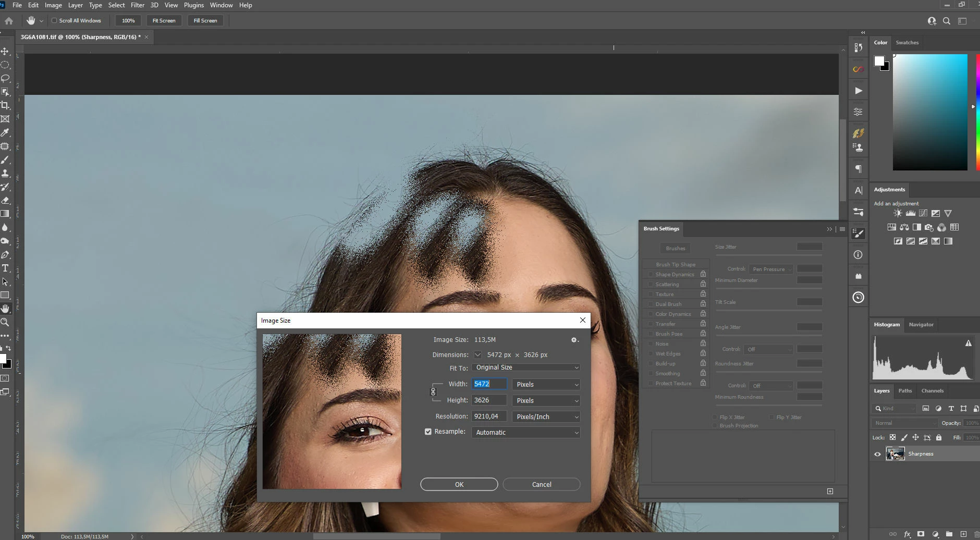Open the Filter menu
Screen dimensions: 980x540
pyautogui.click(x=138, y=5)
